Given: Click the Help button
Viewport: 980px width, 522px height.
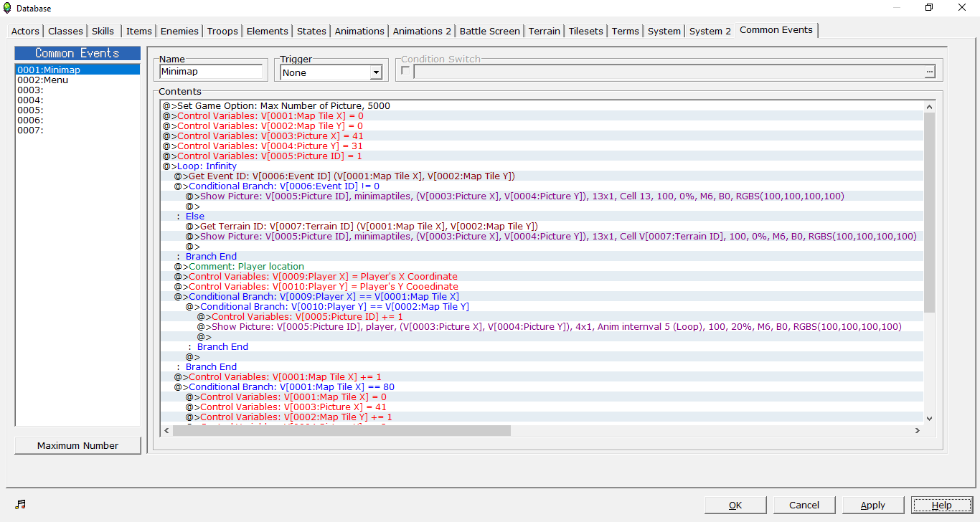Looking at the screenshot, I should [942, 505].
